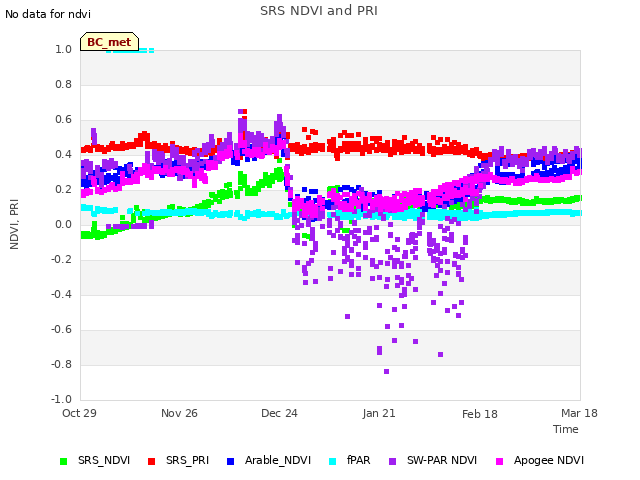Toggle the fPAR series label
Image resolution: width=640 pixels, height=480 pixels.
[358, 460]
